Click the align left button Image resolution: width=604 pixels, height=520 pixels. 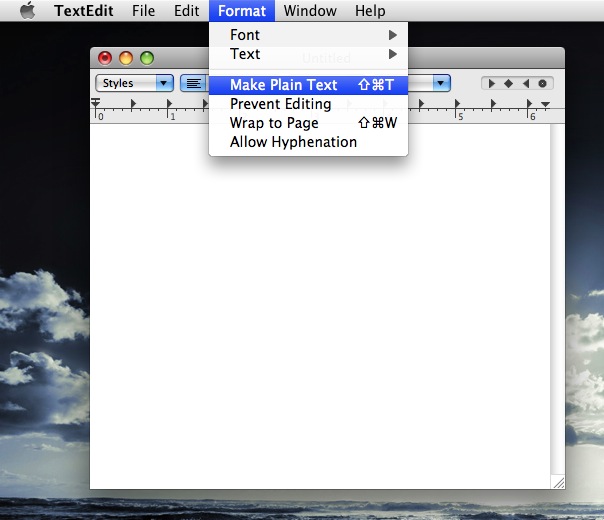[193, 83]
